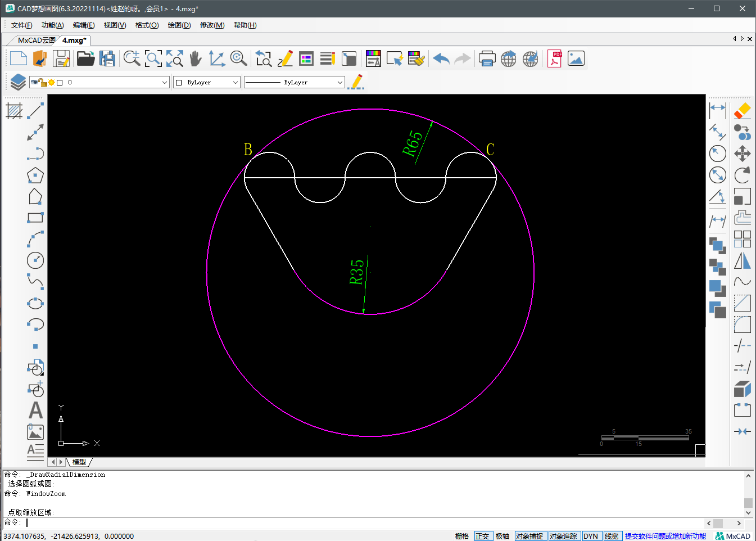Toggle 正交 ortho mode
The width and height of the screenshot is (756, 541).
[483, 536]
